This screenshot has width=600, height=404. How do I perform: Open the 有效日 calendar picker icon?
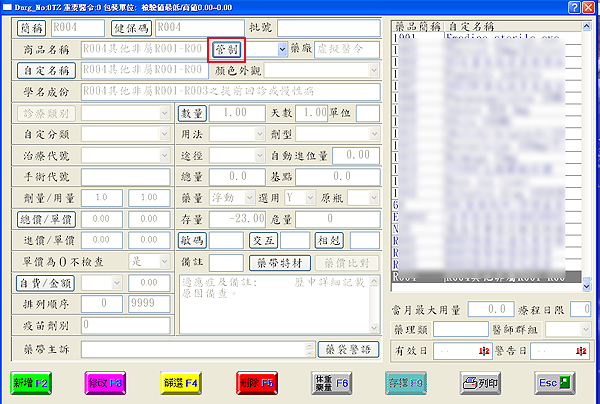(x=483, y=350)
